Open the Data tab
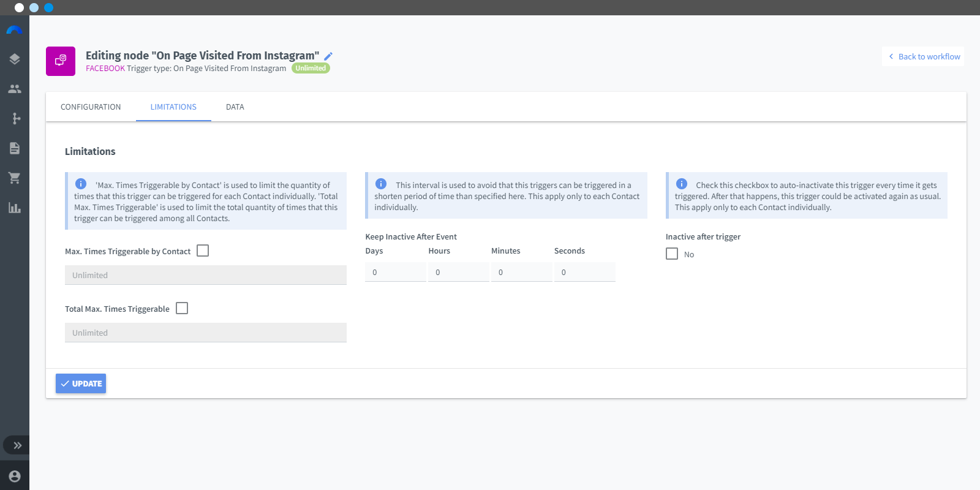 tap(235, 107)
